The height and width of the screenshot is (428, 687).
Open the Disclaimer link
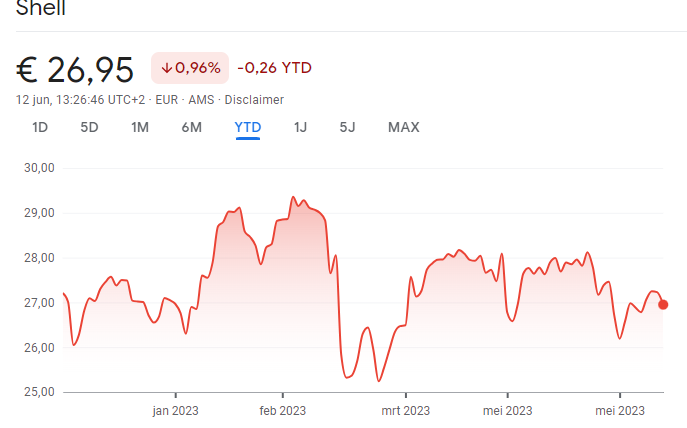point(254,100)
